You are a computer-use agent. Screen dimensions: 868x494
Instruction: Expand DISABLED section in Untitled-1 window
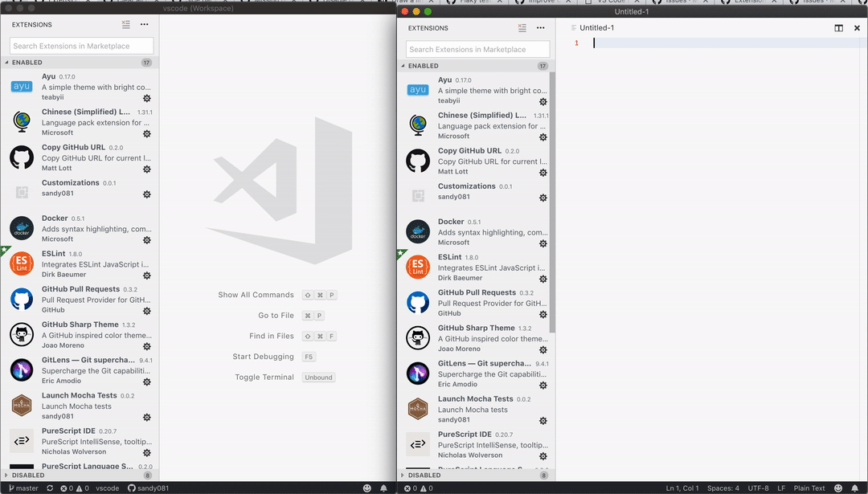pos(476,476)
